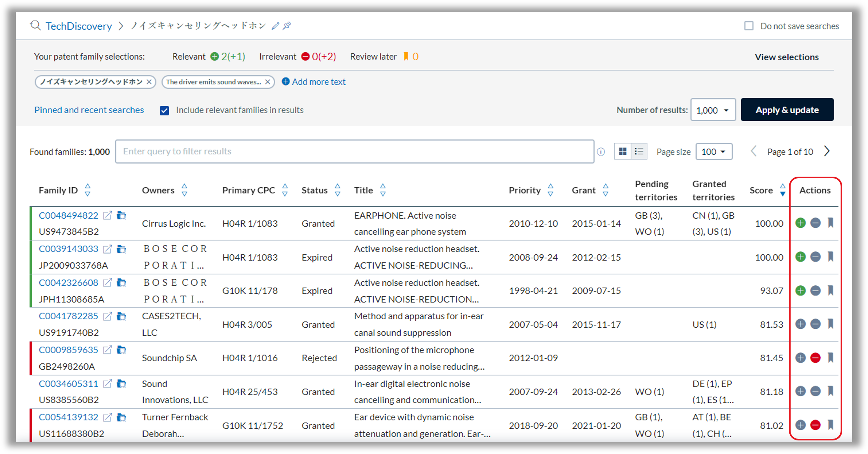Click folder icon for C0041782285
Screen dimensions: 868x454
point(121,316)
